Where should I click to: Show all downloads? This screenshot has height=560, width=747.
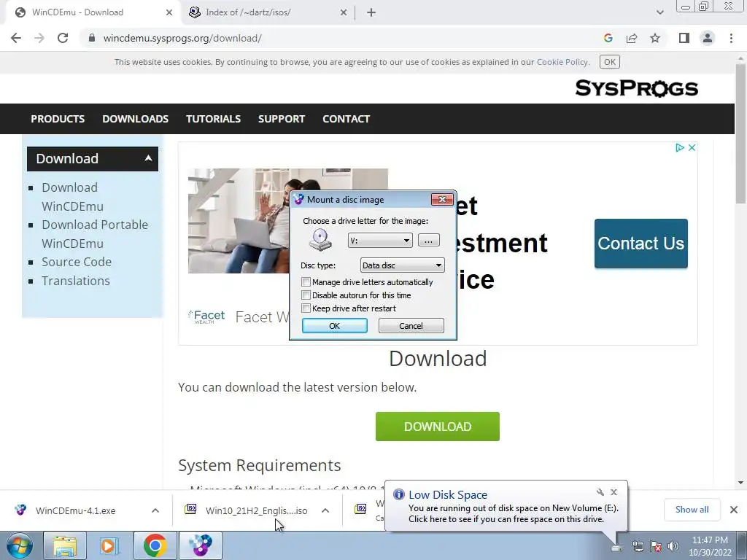[x=692, y=510]
